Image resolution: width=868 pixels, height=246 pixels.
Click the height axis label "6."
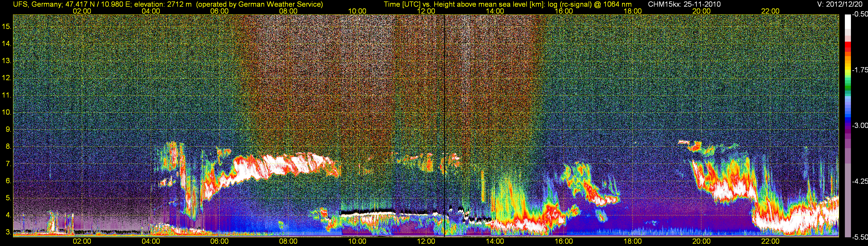click(x=8, y=181)
